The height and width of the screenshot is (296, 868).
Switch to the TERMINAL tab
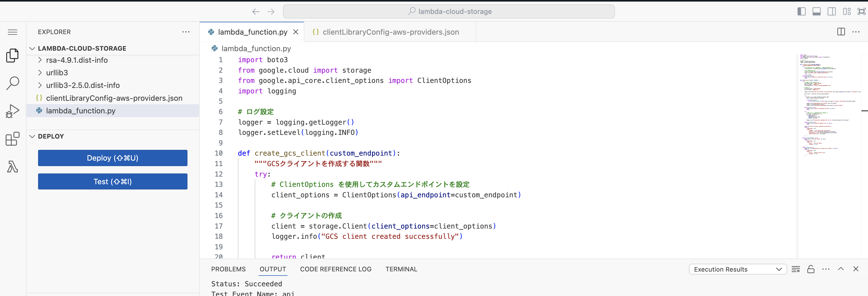(x=401, y=269)
